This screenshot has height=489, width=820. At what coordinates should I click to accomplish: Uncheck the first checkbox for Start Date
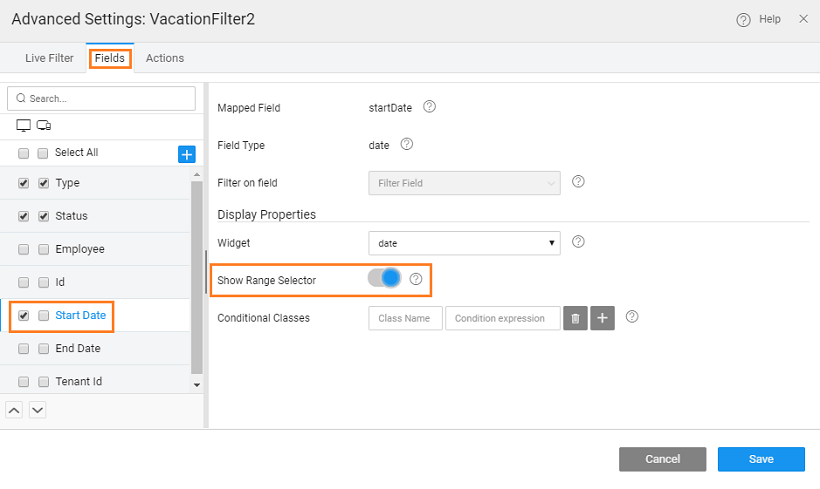(23, 316)
